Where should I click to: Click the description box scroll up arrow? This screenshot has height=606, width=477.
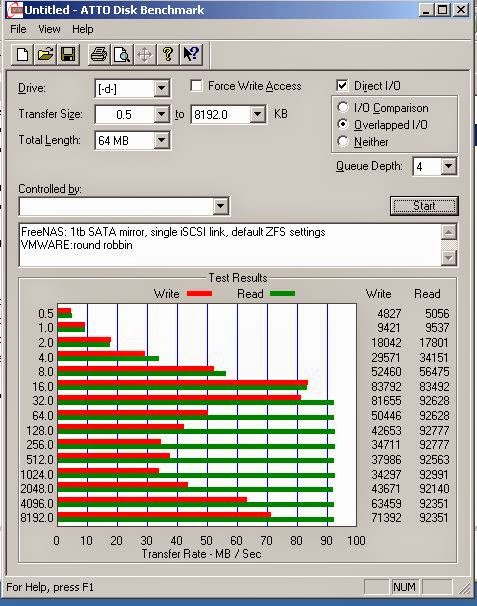coord(448,232)
